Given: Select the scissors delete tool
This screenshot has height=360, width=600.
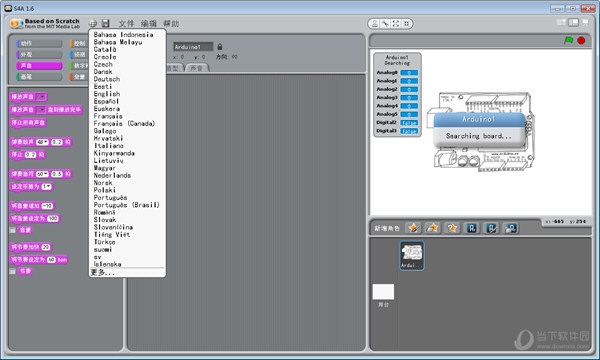Looking at the screenshot, I should 385,24.
